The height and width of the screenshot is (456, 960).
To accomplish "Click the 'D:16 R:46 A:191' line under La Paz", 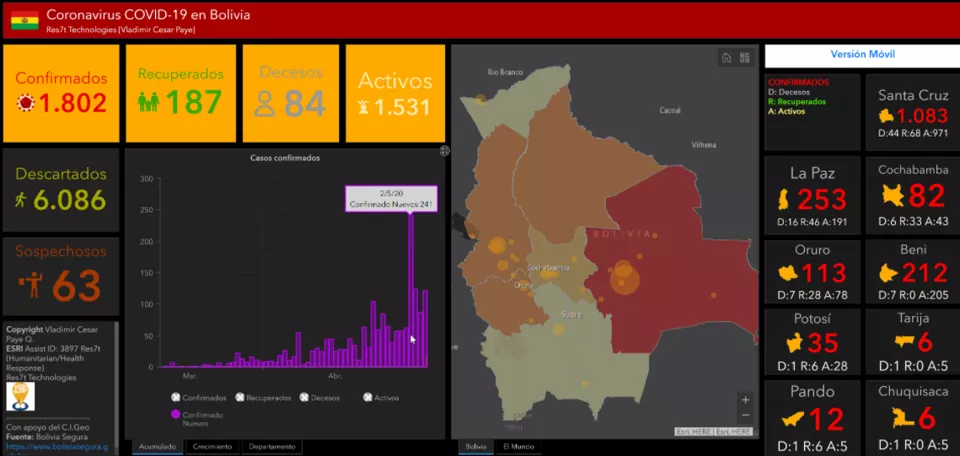I will (812, 222).
